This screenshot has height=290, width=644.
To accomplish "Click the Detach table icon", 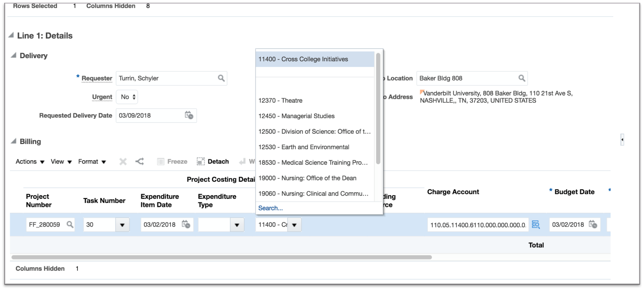I will (x=201, y=161).
